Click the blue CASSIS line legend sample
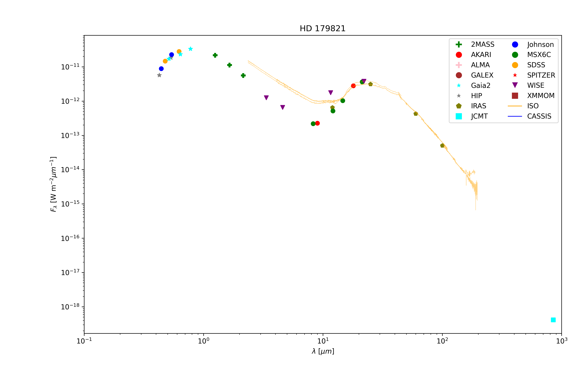588x392 pixels. click(515, 116)
